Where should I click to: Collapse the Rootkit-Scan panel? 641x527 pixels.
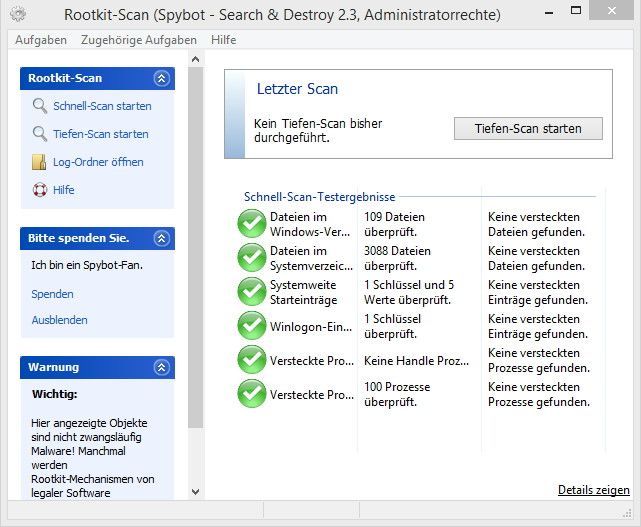[161, 78]
